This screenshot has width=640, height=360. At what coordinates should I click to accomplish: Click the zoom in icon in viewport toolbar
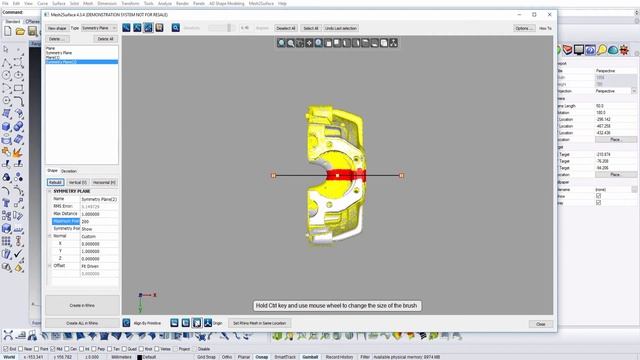pos(281,43)
